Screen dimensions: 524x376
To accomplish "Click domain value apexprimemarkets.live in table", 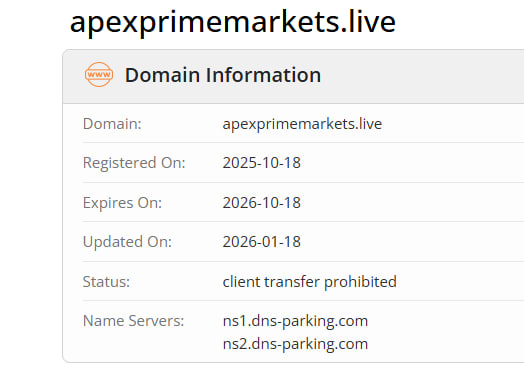I will pyautogui.click(x=302, y=124).
